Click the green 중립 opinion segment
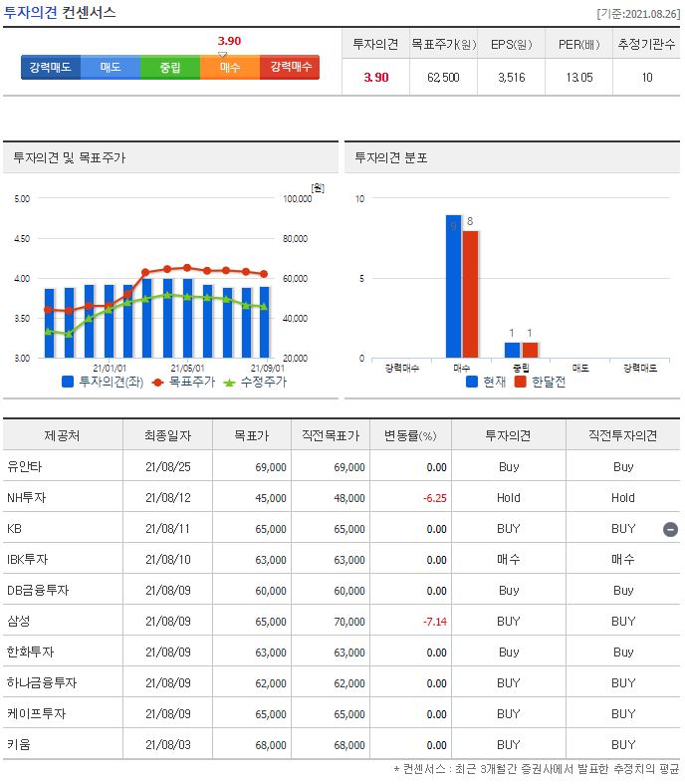 (x=170, y=67)
